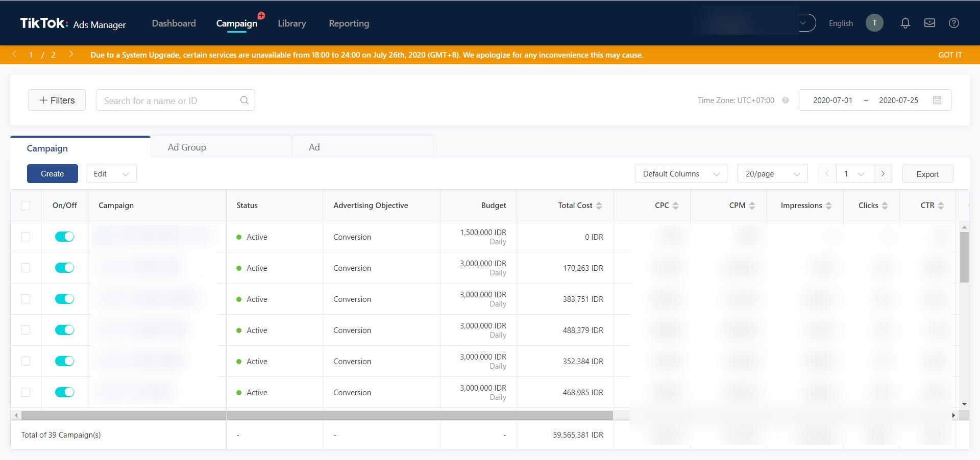Viewport: 980px width, 460px height.
Task: Open the notifications bell icon
Action: point(905,23)
